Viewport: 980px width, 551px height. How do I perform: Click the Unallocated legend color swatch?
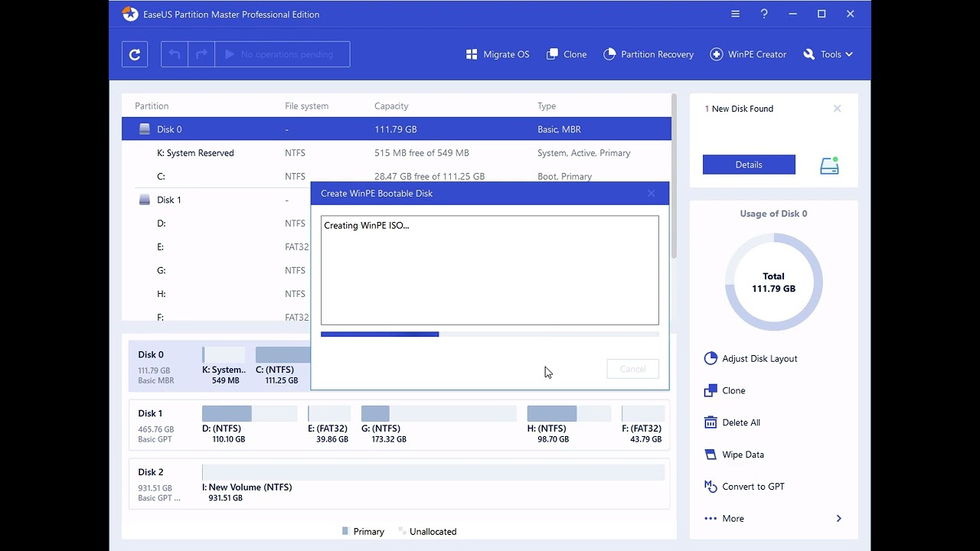(402, 531)
